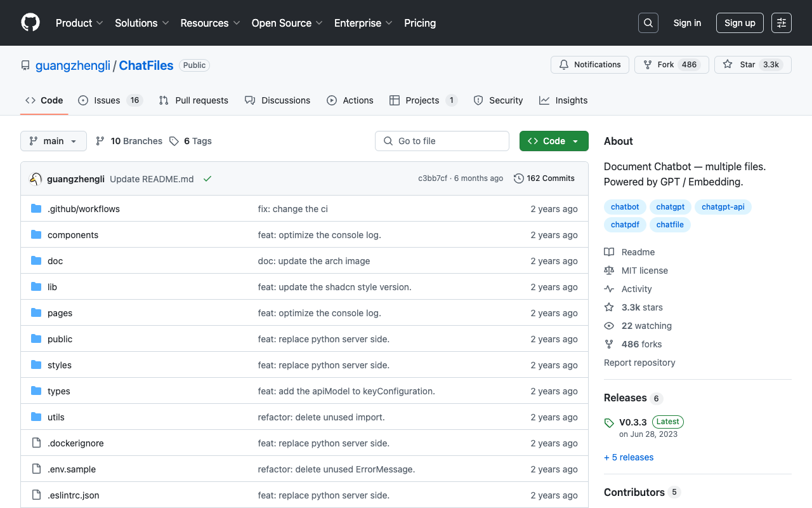Select the chatgpt-api topic tag
Viewport: 812px width, 508px height.
point(723,207)
